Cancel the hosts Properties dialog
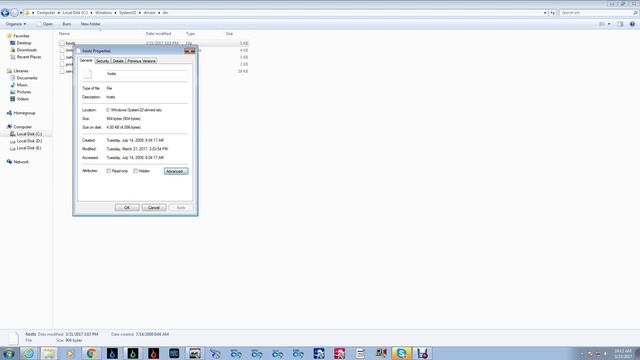640x360 pixels. click(154, 208)
